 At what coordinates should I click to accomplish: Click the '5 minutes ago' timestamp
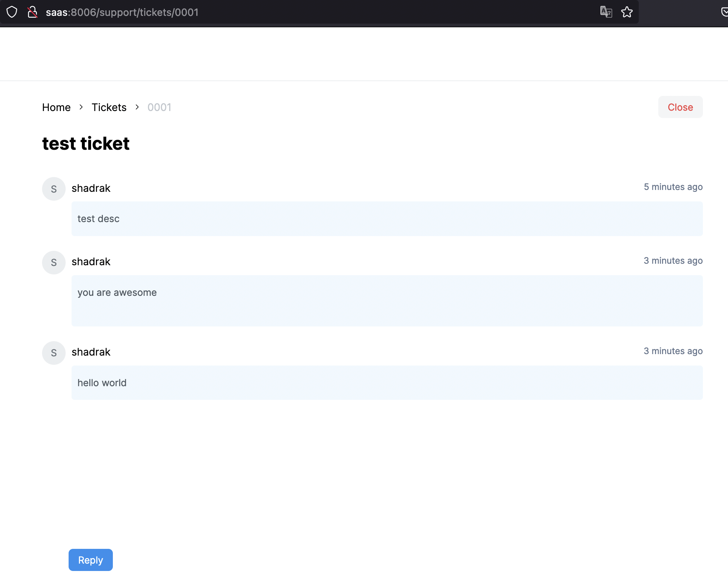coord(673,187)
